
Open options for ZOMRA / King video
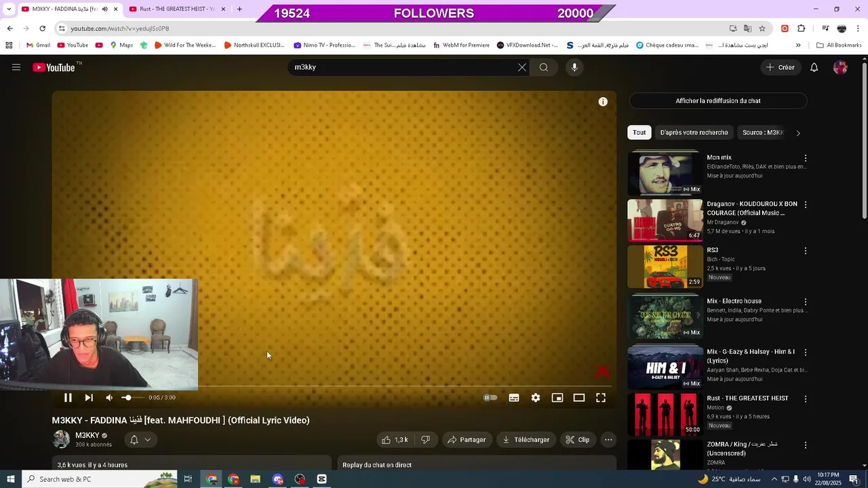[806, 445]
